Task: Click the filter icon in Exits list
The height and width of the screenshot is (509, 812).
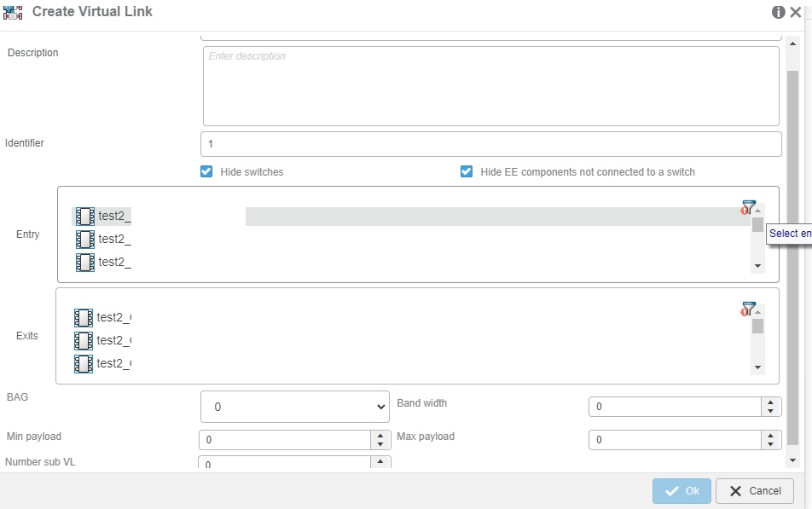Action: click(748, 309)
